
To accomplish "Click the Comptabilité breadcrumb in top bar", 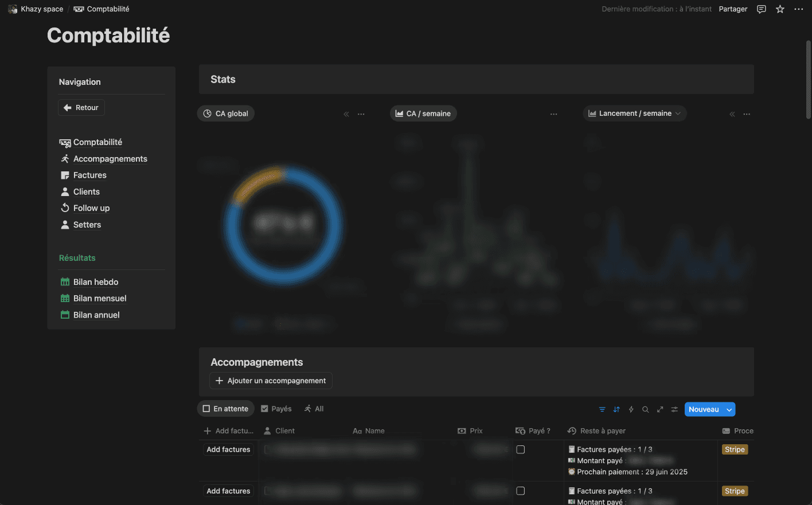I will coord(101,9).
